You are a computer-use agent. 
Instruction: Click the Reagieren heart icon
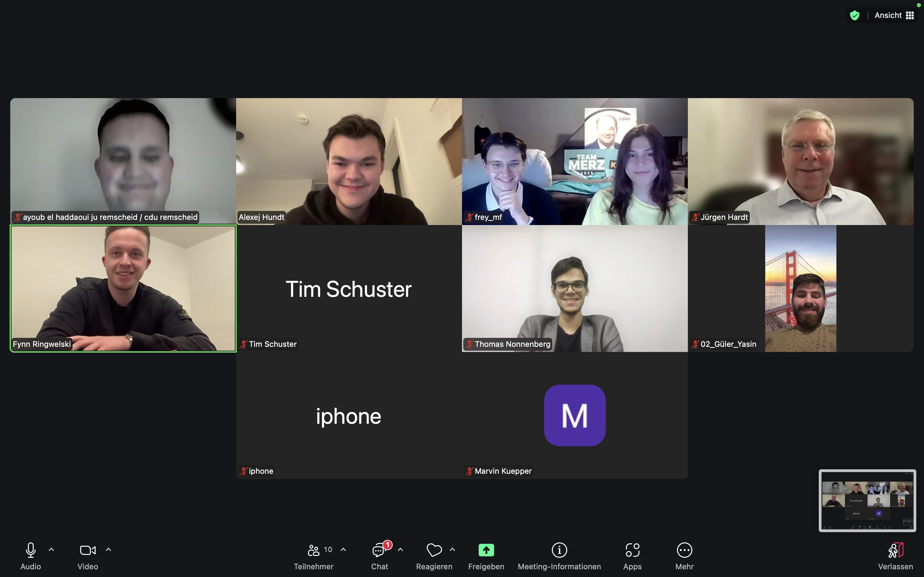click(434, 550)
